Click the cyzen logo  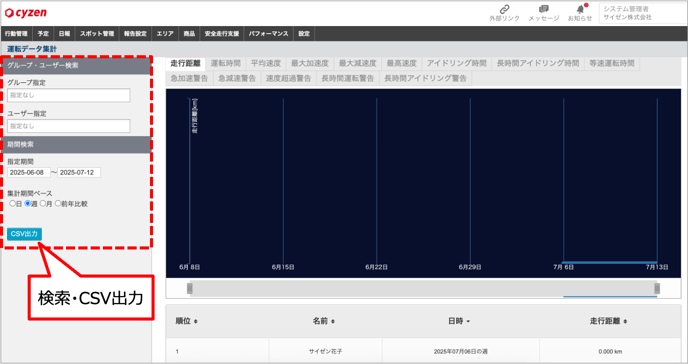[26, 13]
